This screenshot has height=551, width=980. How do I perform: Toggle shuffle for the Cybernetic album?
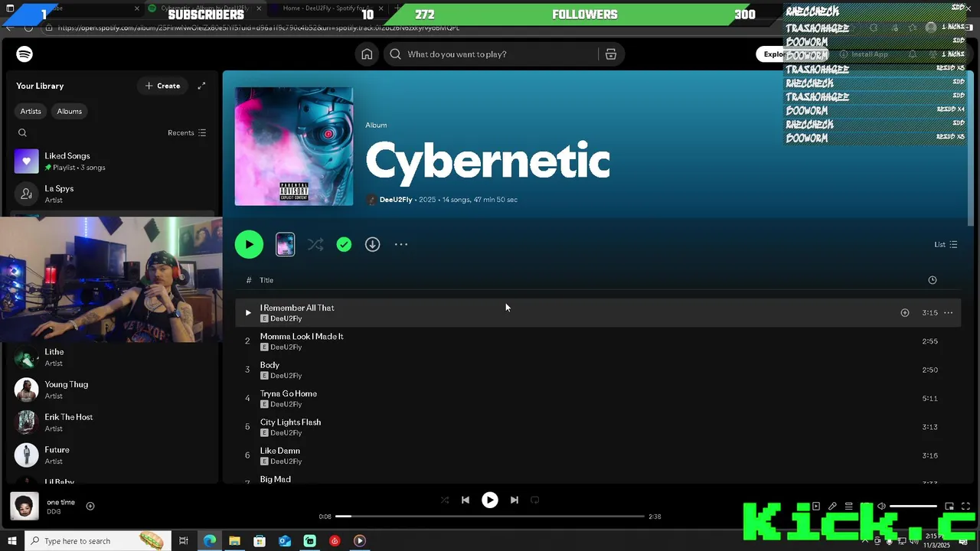pyautogui.click(x=315, y=244)
